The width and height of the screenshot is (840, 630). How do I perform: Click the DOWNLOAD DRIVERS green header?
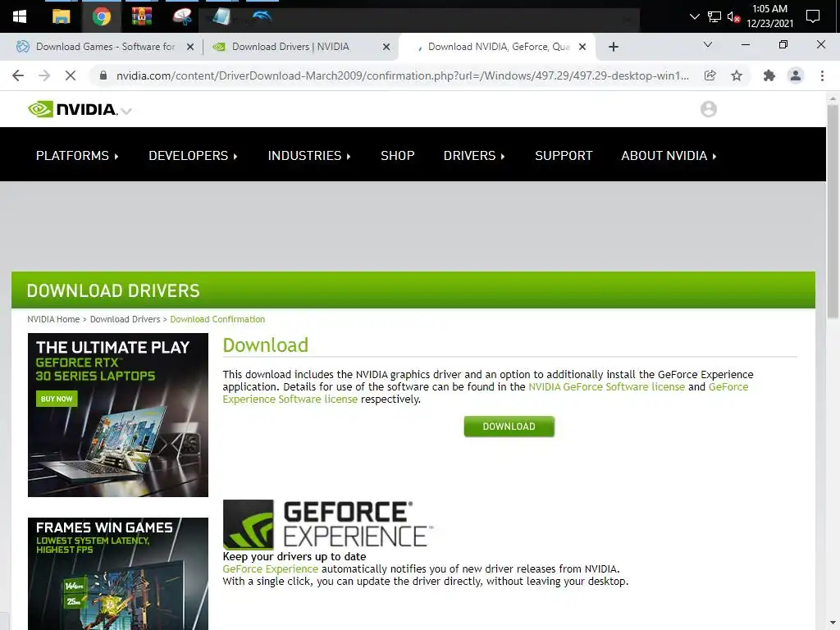[413, 290]
